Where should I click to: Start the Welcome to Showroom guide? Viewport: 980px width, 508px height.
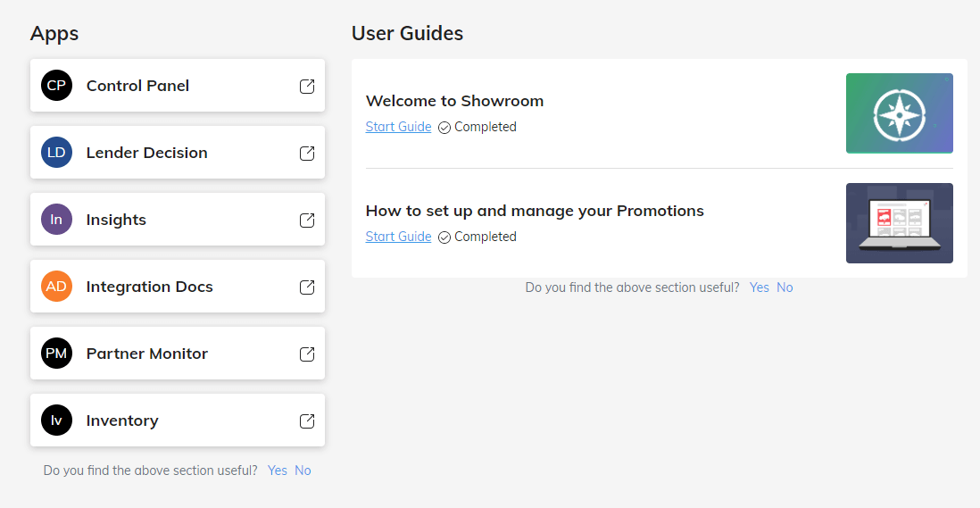tap(398, 127)
